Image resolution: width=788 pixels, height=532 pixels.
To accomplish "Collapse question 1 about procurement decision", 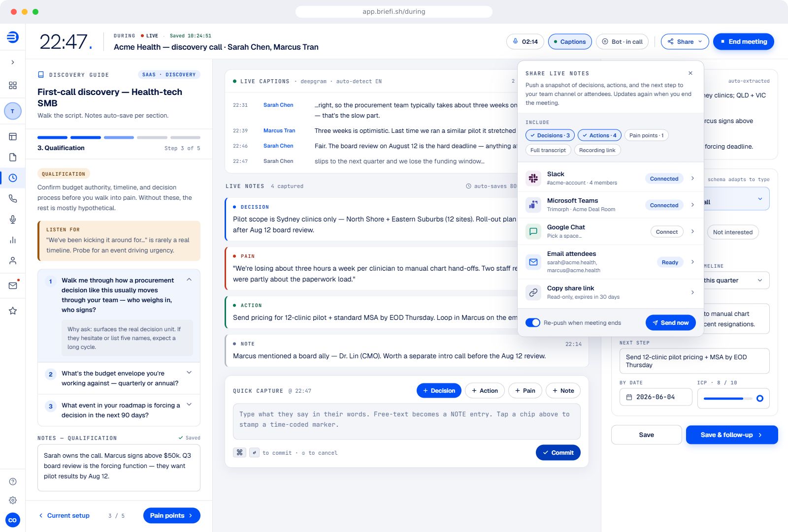I will coord(189,280).
